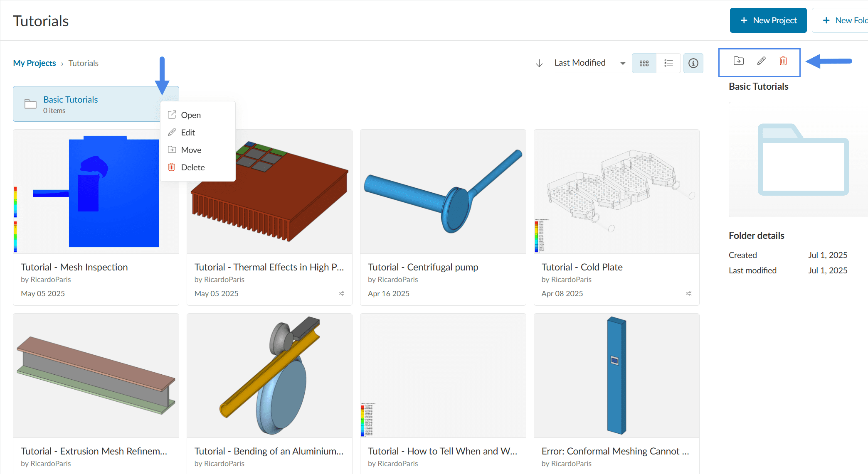The image size is (868, 474).
Task: Choose Move in the folder context menu
Action: click(x=191, y=150)
